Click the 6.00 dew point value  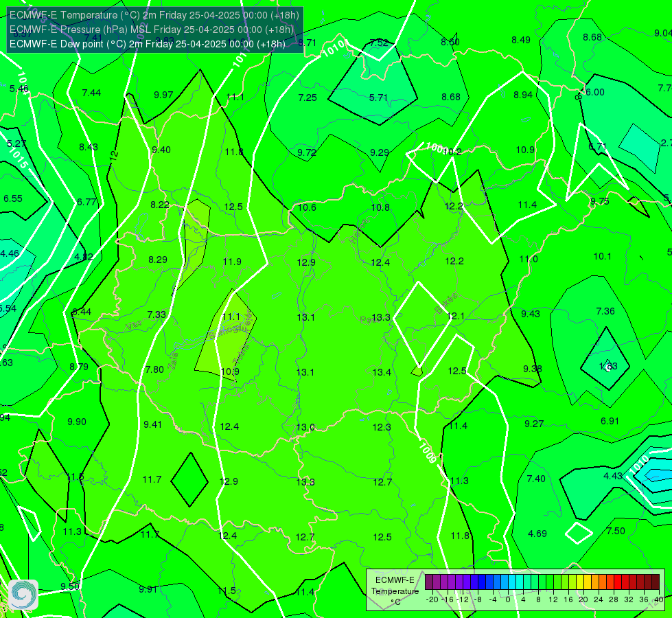tap(595, 92)
